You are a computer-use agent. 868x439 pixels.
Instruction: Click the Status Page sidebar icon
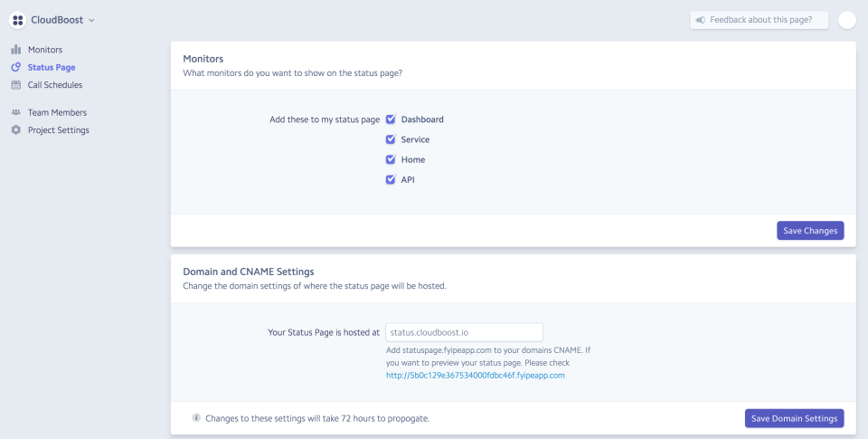pos(16,67)
